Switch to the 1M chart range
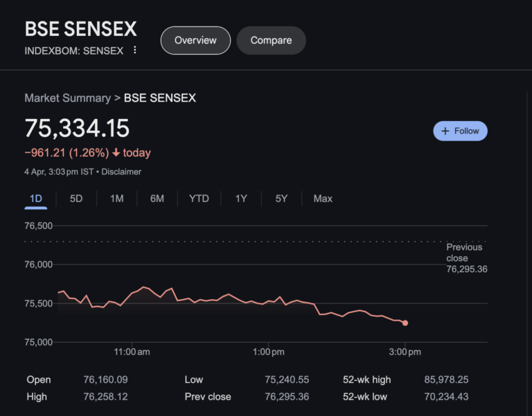 (116, 199)
